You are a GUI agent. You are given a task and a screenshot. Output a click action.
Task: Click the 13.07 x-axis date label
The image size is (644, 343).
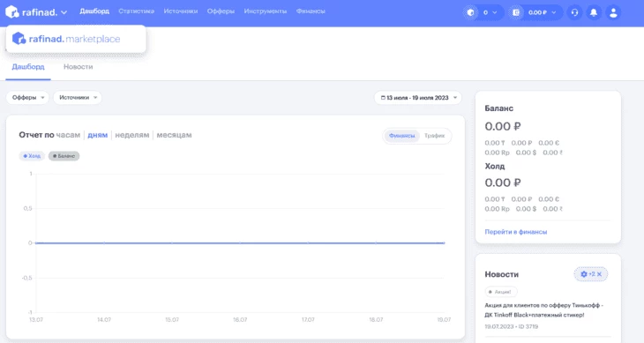tap(36, 319)
